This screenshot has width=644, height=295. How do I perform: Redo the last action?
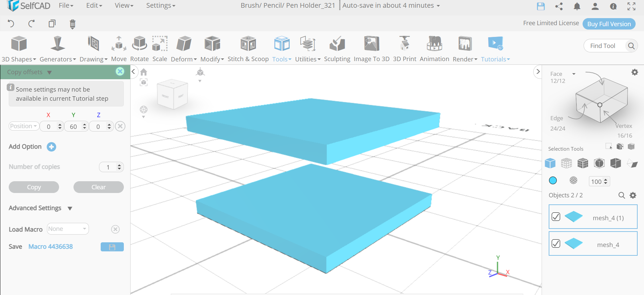32,23
